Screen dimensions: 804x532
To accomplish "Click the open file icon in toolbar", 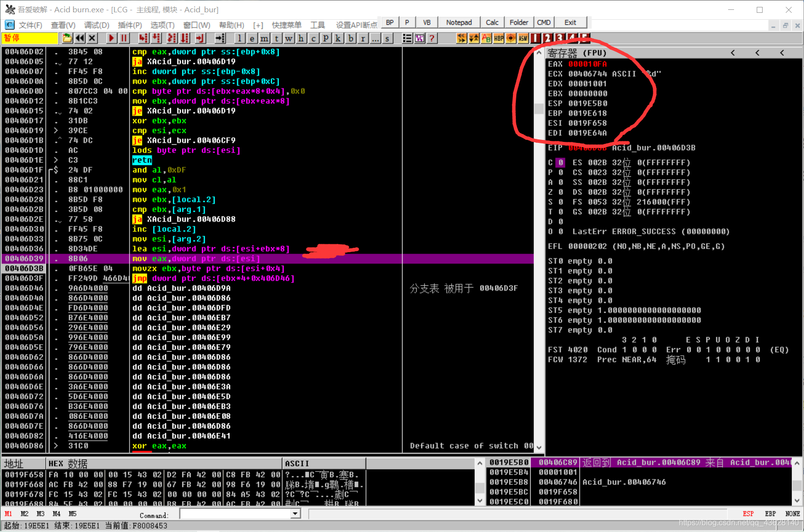I will coord(67,38).
